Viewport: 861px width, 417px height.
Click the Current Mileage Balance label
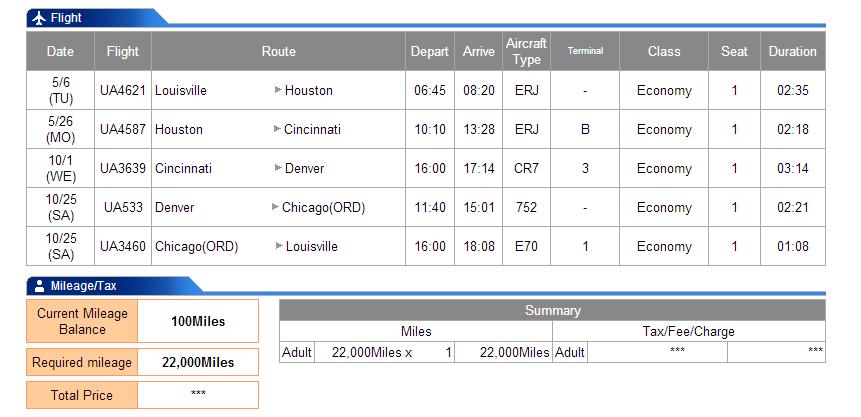pyautogui.click(x=82, y=321)
